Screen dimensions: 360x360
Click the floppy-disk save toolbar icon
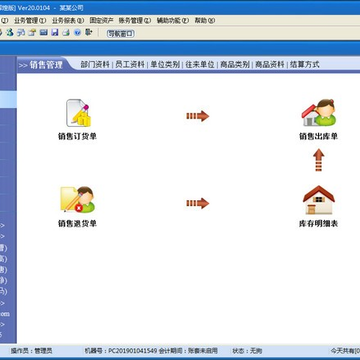point(55,33)
